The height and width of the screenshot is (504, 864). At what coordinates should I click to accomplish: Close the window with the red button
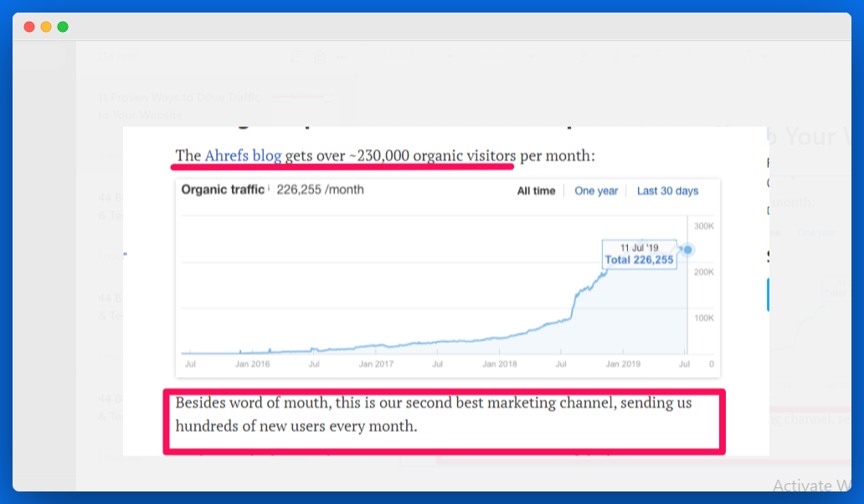[29, 27]
